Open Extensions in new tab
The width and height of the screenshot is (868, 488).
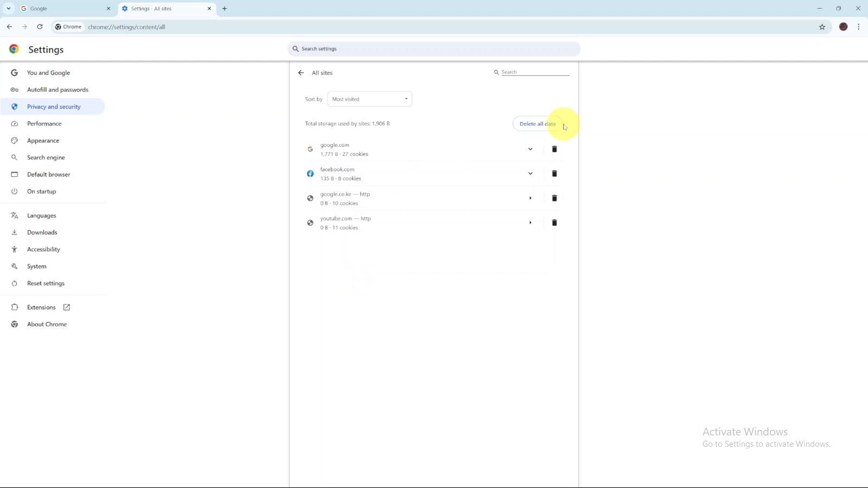[53, 307]
